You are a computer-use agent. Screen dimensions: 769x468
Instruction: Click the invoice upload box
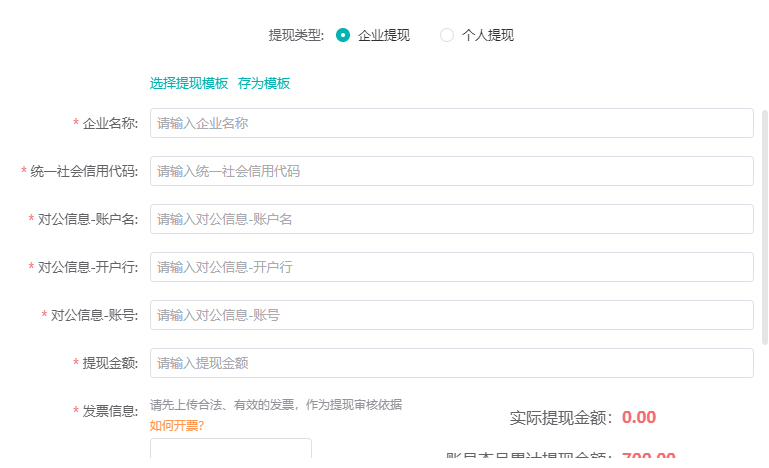[x=230, y=450]
